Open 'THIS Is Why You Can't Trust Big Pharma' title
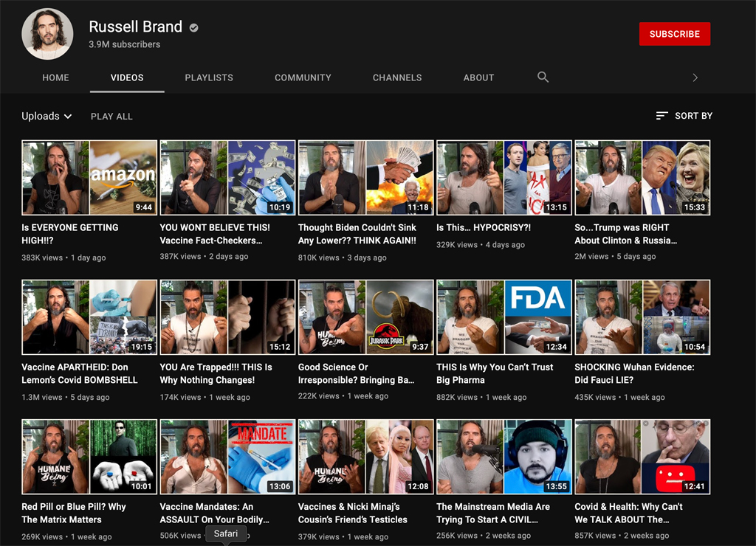 click(495, 373)
